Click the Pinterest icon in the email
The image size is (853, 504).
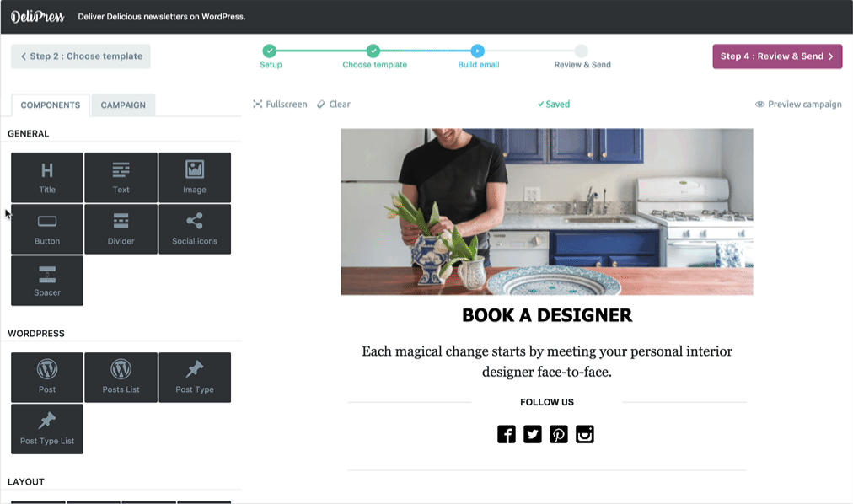click(559, 434)
